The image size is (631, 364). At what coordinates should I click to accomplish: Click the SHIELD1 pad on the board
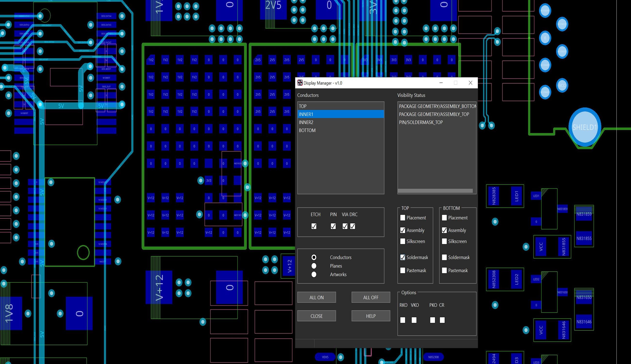pos(584,127)
